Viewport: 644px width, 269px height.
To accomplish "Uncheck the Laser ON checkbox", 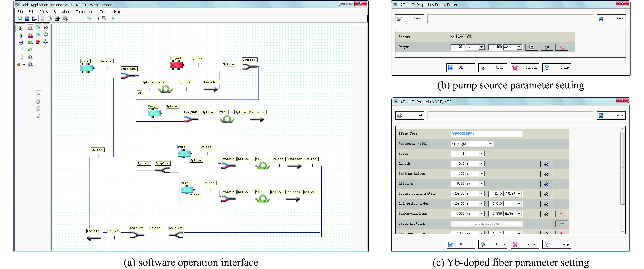I will (x=452, y=37).
